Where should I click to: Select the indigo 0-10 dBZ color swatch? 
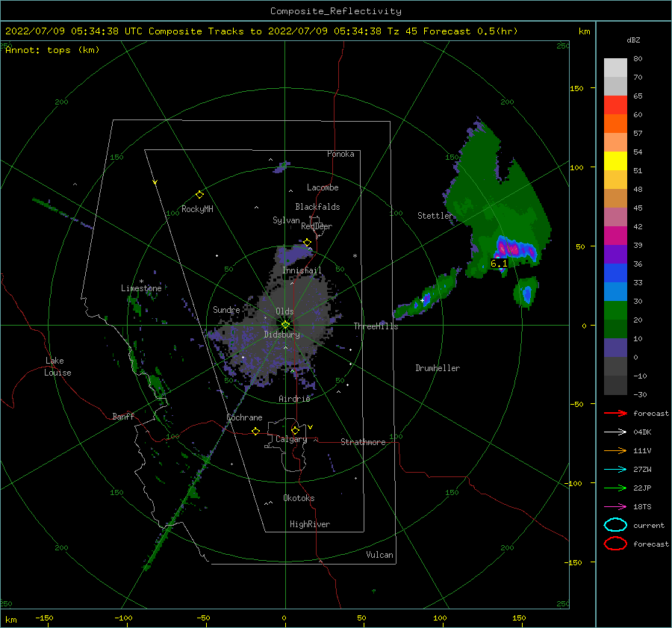615,348
